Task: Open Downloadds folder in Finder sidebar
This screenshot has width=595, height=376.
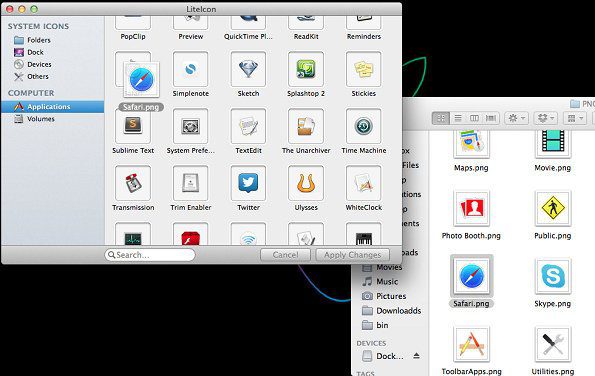Action: tap(391, 311)
